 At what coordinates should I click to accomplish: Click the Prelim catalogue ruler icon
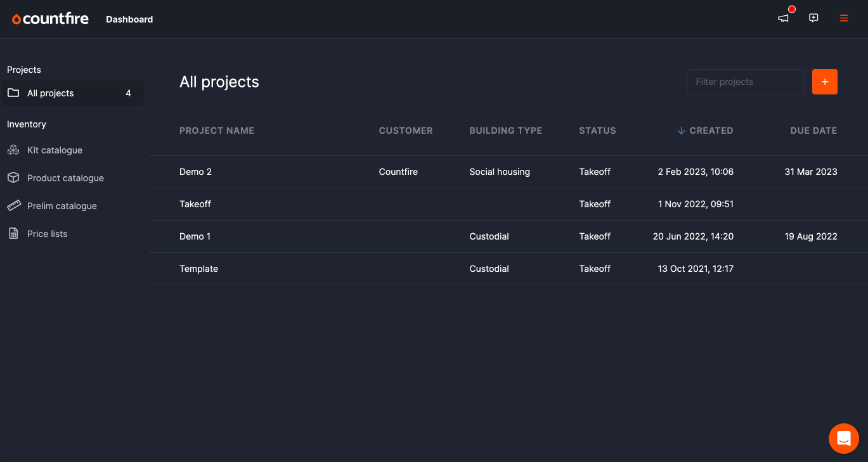(13, 206)
